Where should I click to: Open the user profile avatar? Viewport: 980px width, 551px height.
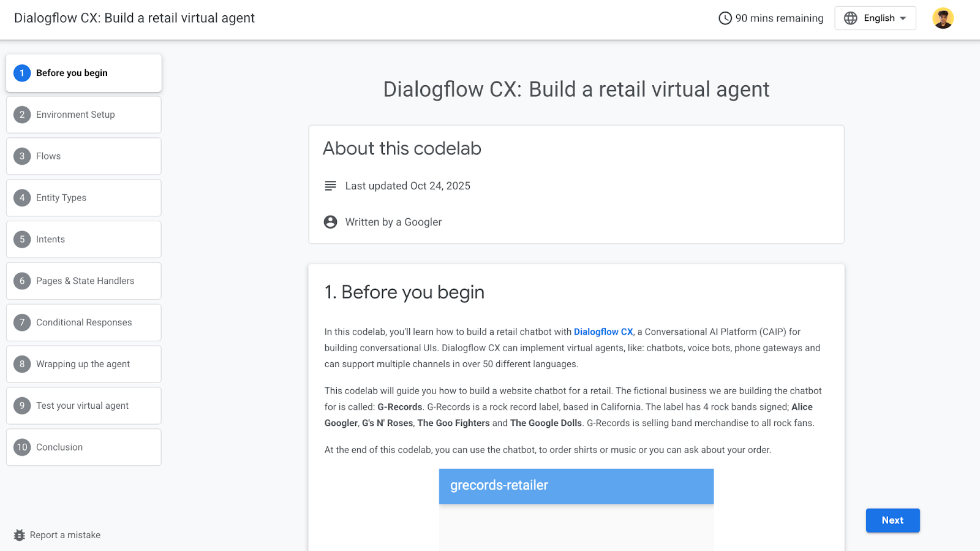click(x=943, y=18)
